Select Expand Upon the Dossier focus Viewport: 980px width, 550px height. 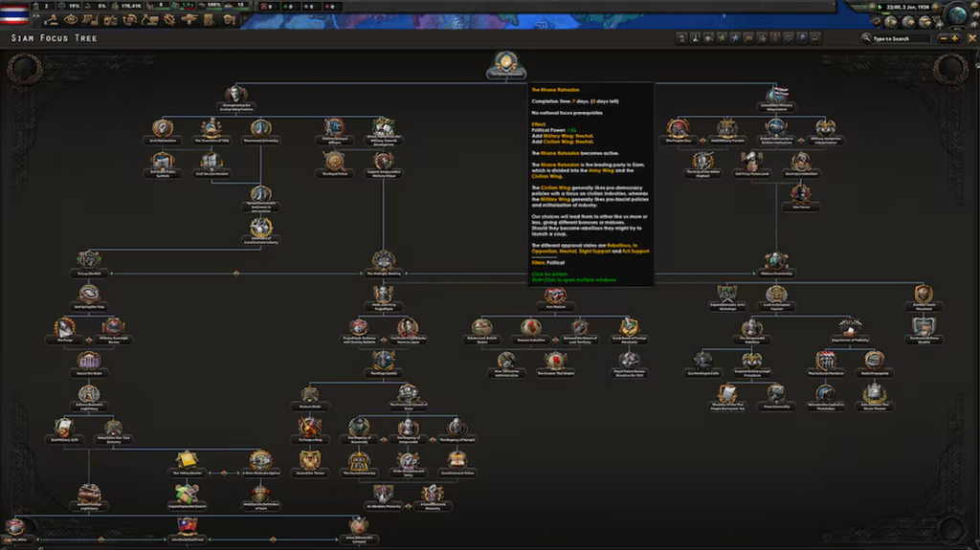tap(187, 496)
